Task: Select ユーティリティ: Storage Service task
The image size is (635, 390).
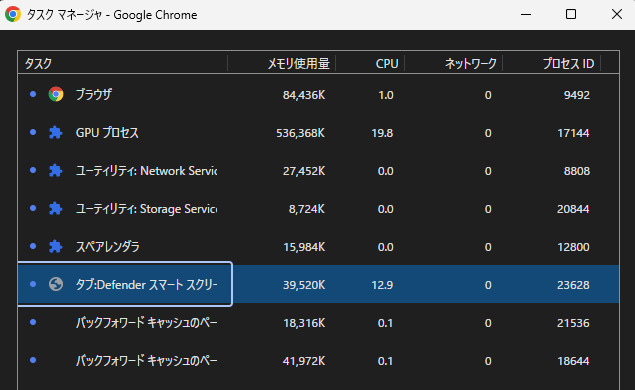Action: click(x=319, y=209)
